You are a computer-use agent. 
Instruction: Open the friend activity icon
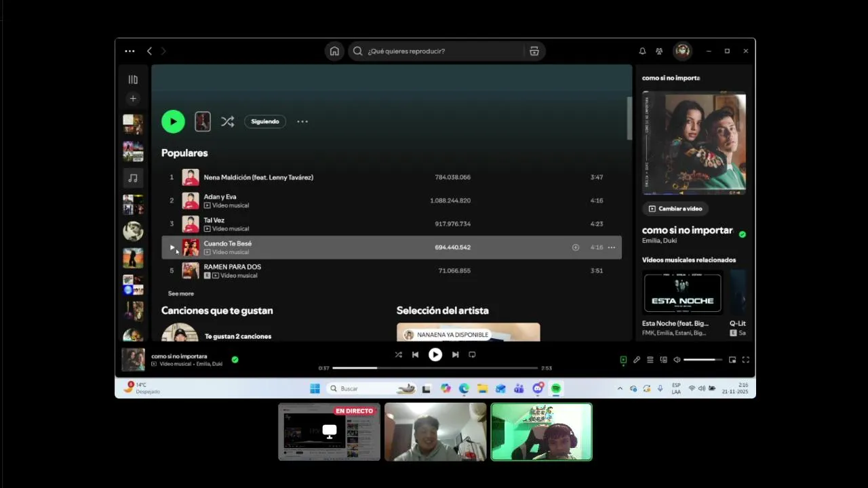click(659, 51)
